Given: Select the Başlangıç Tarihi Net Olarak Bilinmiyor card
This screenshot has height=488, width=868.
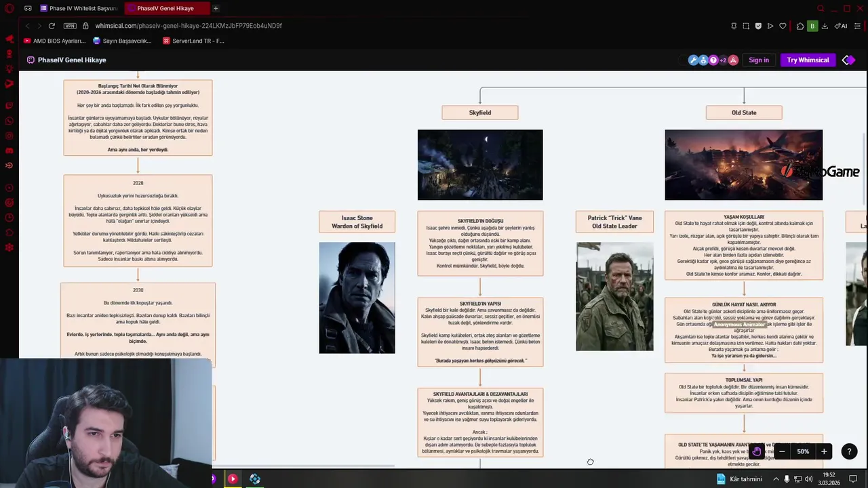Looking at the screenshot, I should 138,117.
